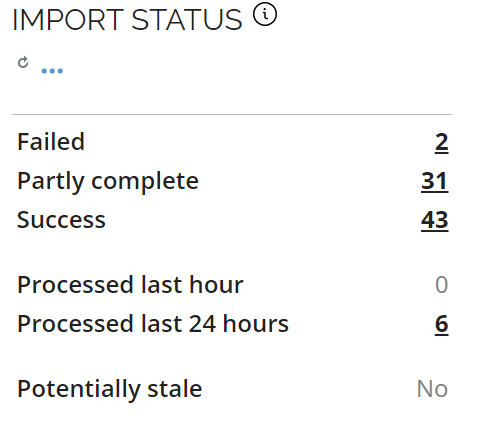Open the Partly complete count 31
This screenshot has height=424, width=478.
(x=434, y=181)
